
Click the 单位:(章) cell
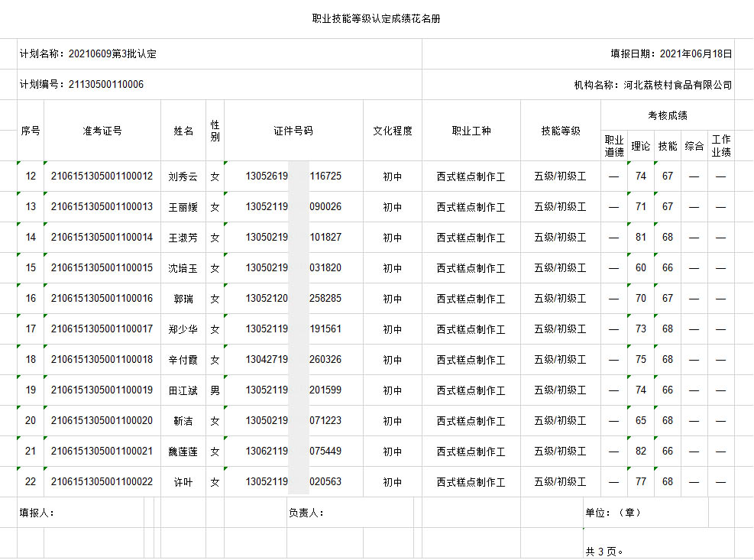[x=613, y=513]
